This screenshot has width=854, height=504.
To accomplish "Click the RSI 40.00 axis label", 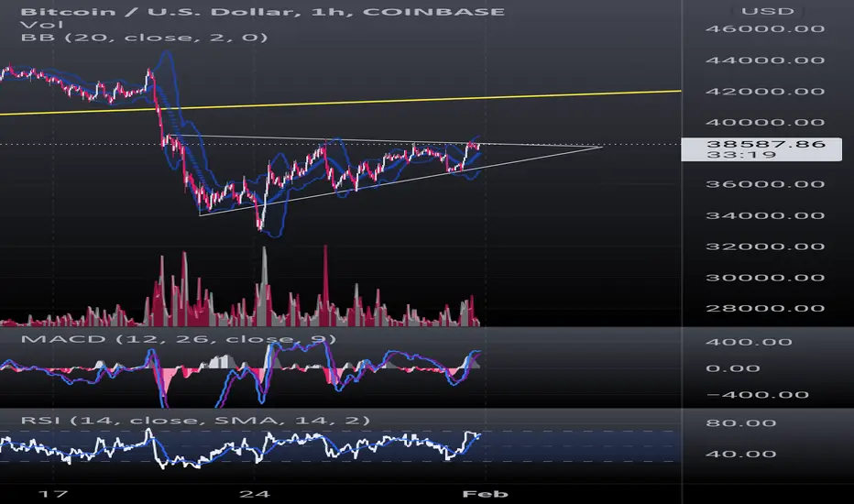I will pos(740,454).
